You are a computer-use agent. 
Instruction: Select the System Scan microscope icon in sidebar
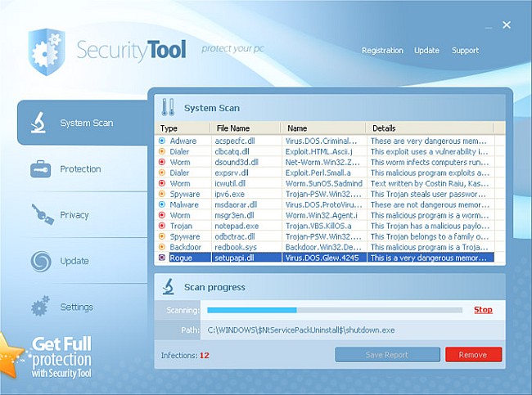tap(38, 123)
